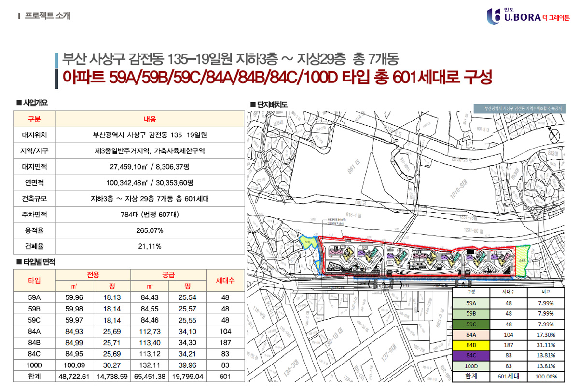Click the land area value '27,459.10㎡ / 8,306.37평'
The image size is (579, 392).
click(x=150, y=167)
